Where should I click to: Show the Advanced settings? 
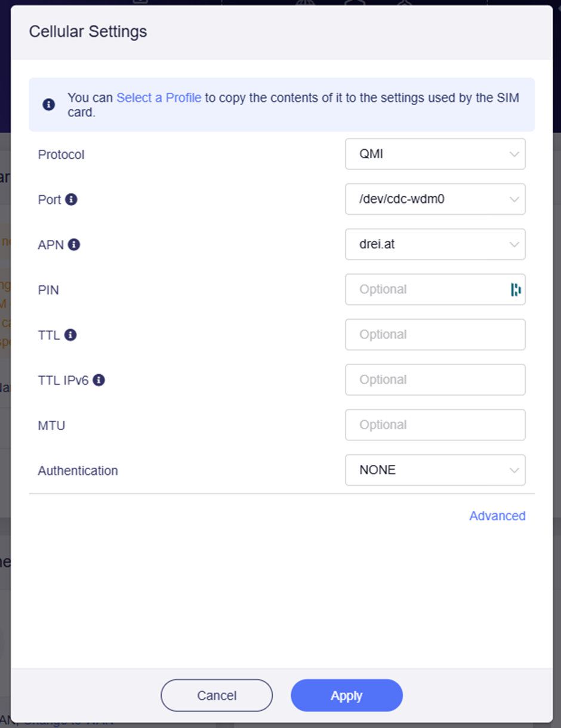[x=497, y=516]
